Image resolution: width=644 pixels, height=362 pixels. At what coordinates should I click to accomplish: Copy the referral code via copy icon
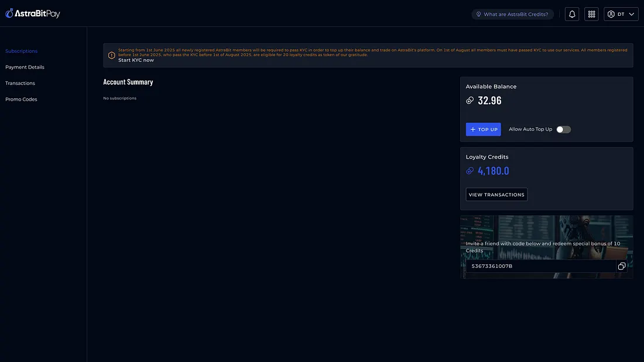(622, 266)
